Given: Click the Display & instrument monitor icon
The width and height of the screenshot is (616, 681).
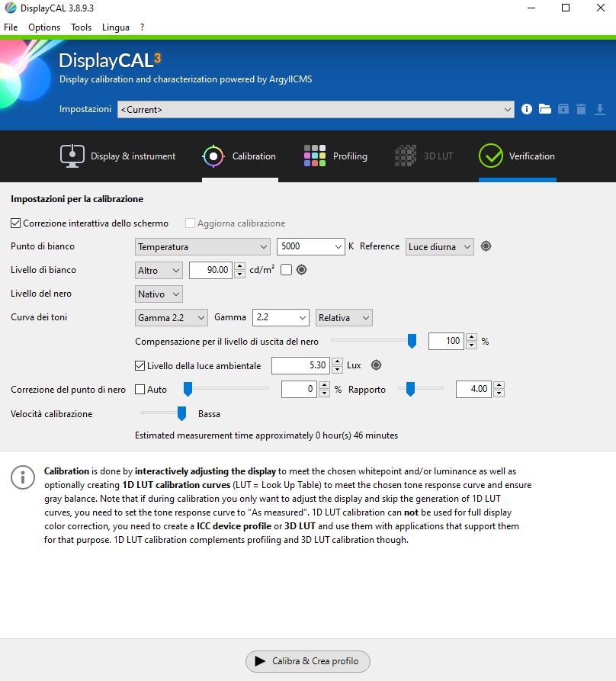Looking at the screenshot, I should [x=72, y=156].
